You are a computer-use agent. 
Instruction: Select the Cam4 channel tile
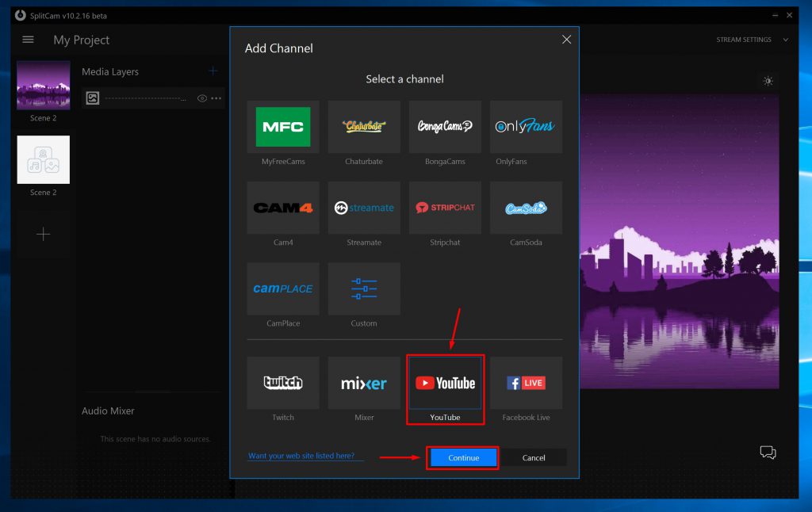(x=283, y=208)
